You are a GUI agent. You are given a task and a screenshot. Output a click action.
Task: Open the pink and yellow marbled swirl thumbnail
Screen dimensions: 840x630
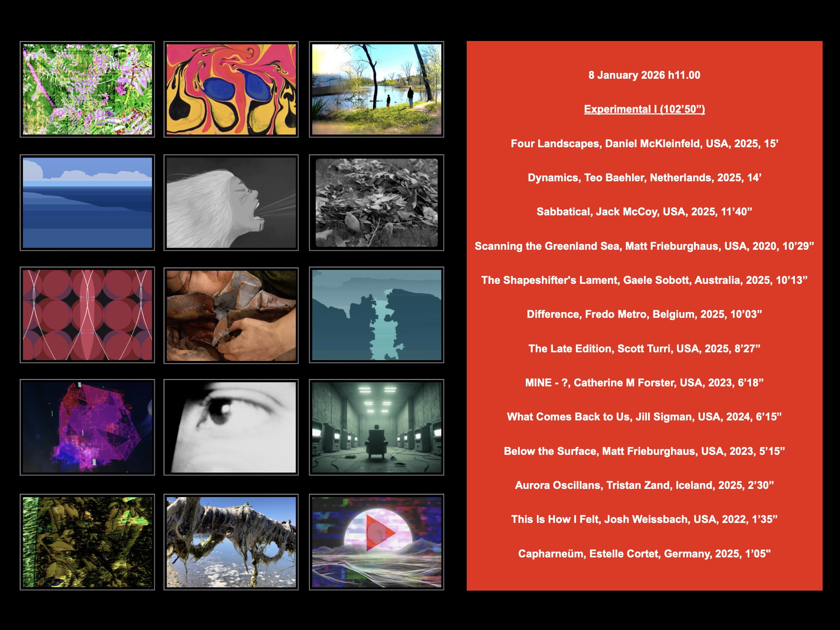[x=231, y=89]
